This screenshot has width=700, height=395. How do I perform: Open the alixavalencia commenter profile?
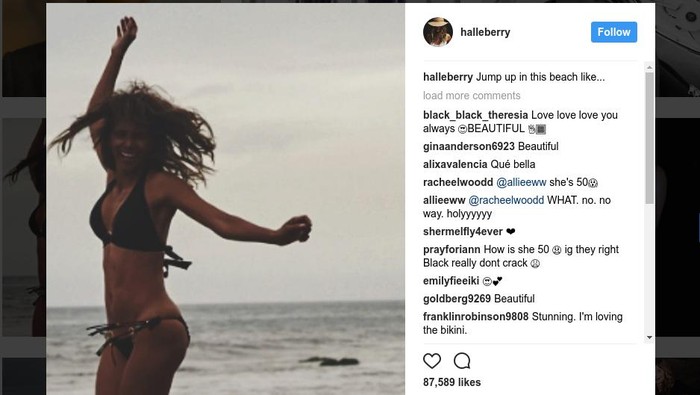point(455,164)
